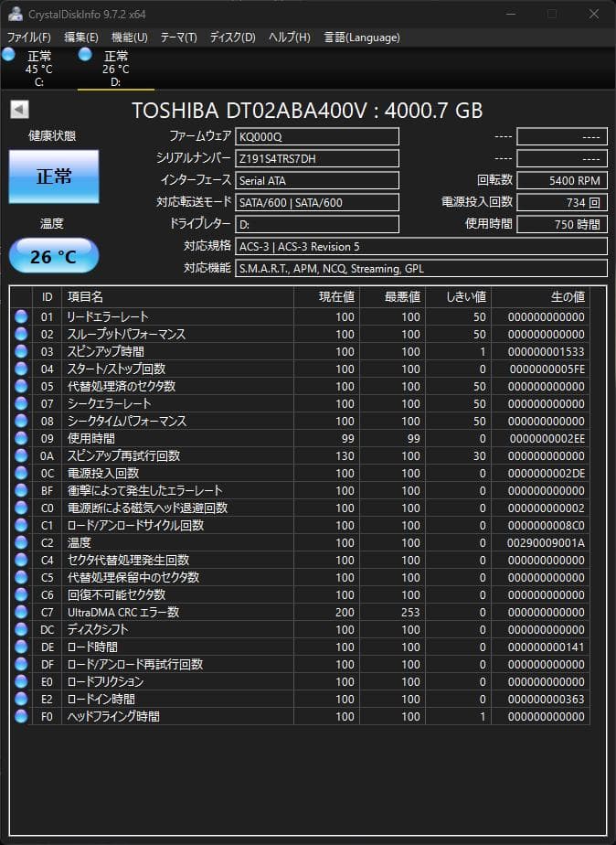The width and height of the screenshot is (616, 845).
Task: Click the C: drive blue status orb
Action: pos(8,55)
